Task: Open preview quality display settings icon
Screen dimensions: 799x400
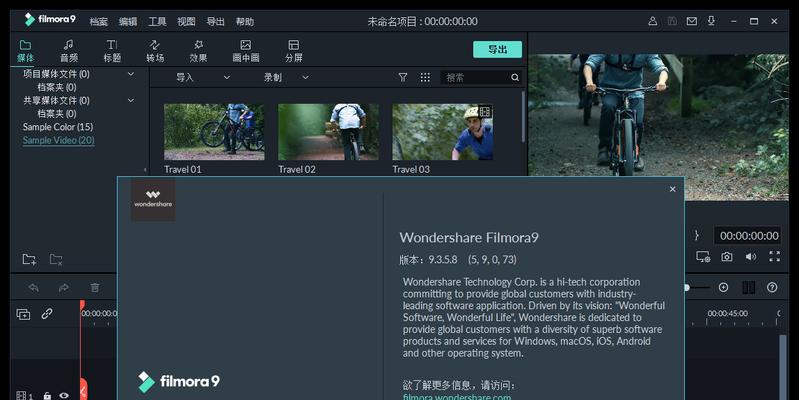Action: point(703,256)
